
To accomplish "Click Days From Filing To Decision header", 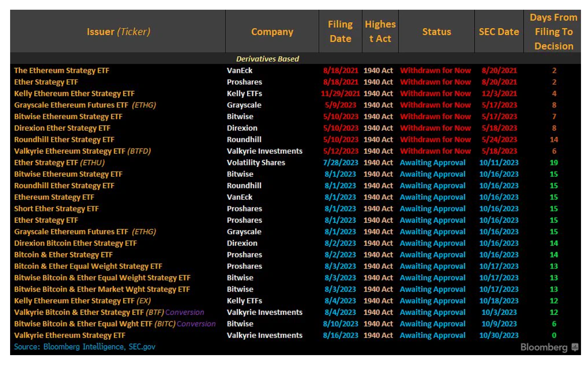I will pyautogui.click(x=553, y=31).
